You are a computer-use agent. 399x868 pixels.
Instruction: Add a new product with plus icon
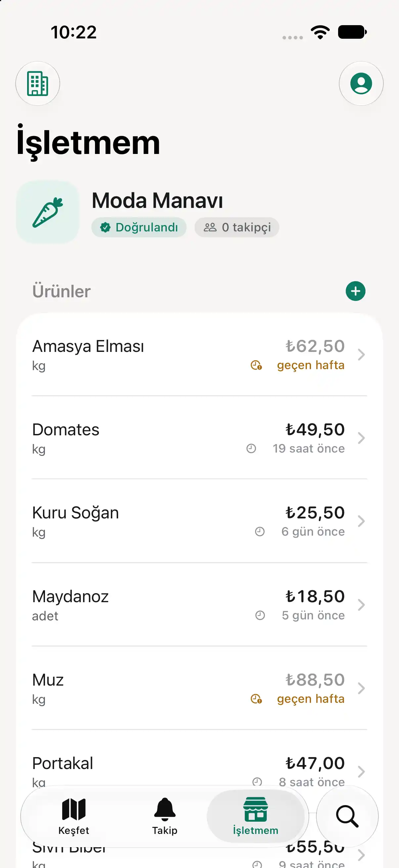click(355, 291)
